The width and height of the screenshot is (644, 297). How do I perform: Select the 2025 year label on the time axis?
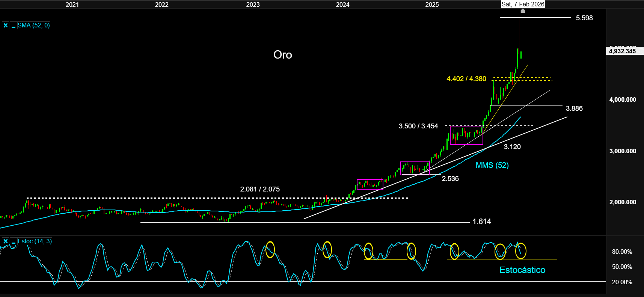point(432,5)
